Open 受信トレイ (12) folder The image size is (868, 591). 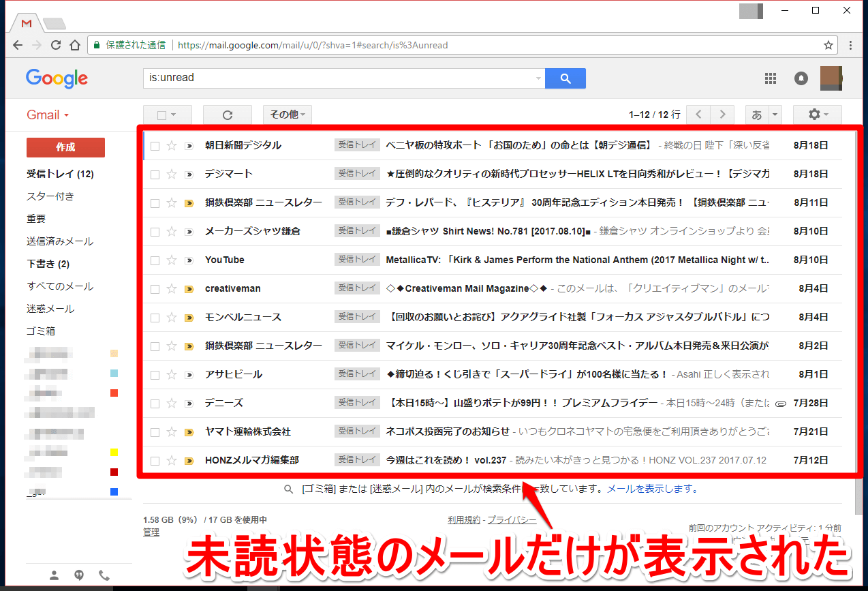(x=60, y=174)
